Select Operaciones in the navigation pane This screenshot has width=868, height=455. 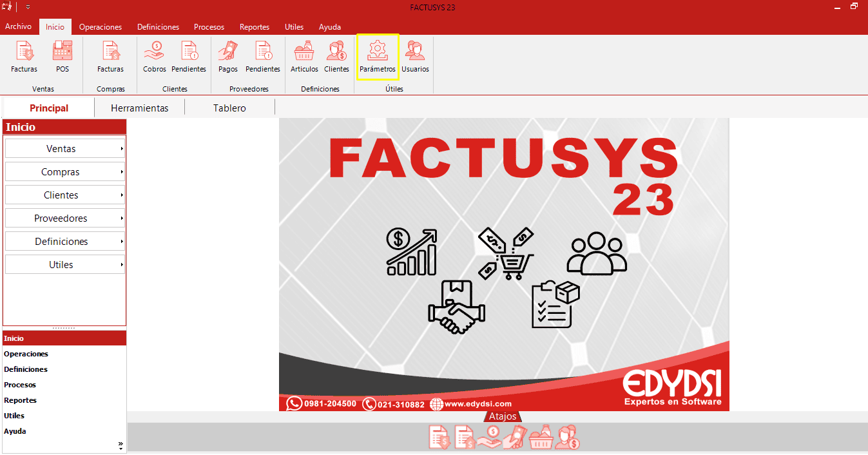[x=64, y=354]
